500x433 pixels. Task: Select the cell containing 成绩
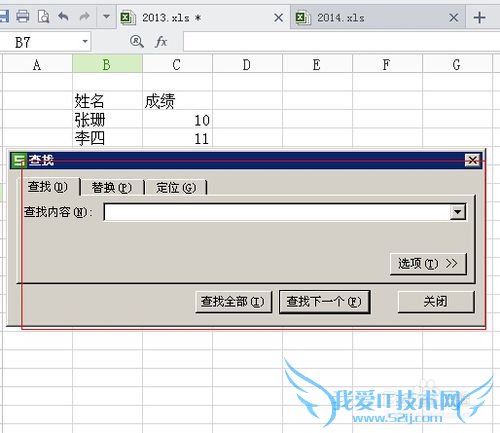[x=177, y=101]
